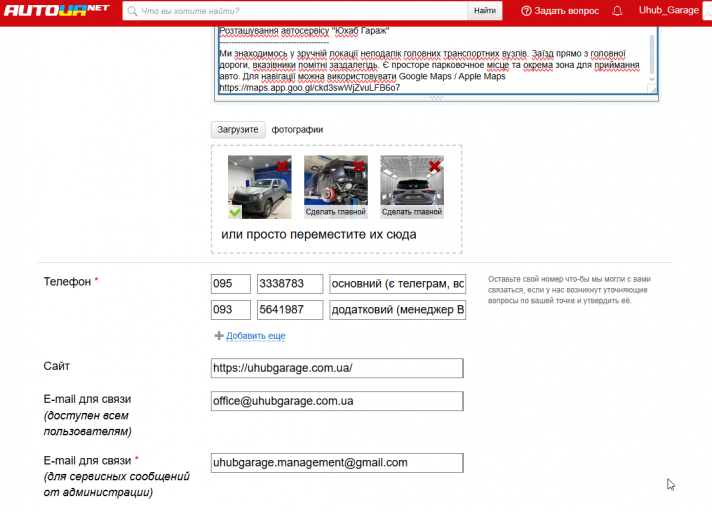
Task: Click the phone number field 3338783
Action: pyautogui.click(x=290, y=284)
